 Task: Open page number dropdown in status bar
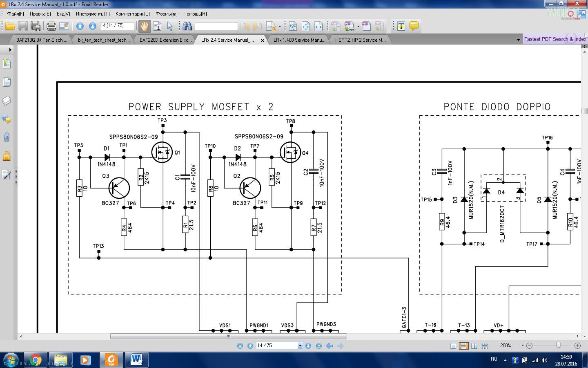300,346
